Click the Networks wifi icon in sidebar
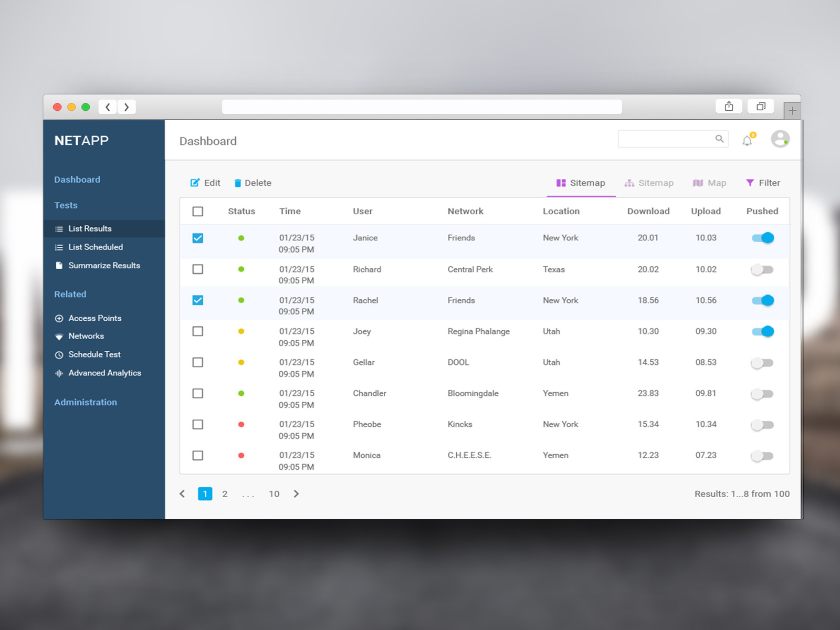840x630 pixels. click(59, 336)
